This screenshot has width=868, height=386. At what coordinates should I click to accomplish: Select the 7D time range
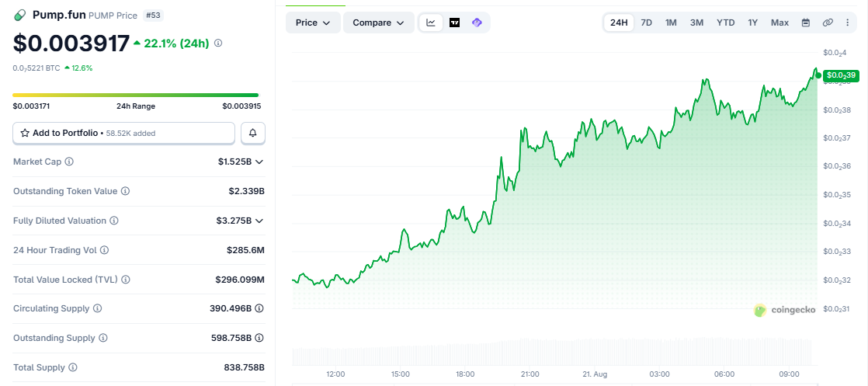pyautogui.click(x=646, y=23)
